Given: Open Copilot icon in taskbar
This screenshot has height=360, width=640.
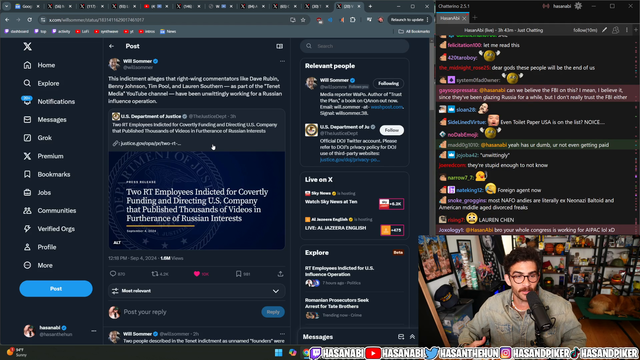Looking at the screenshot, I should 292,353.
